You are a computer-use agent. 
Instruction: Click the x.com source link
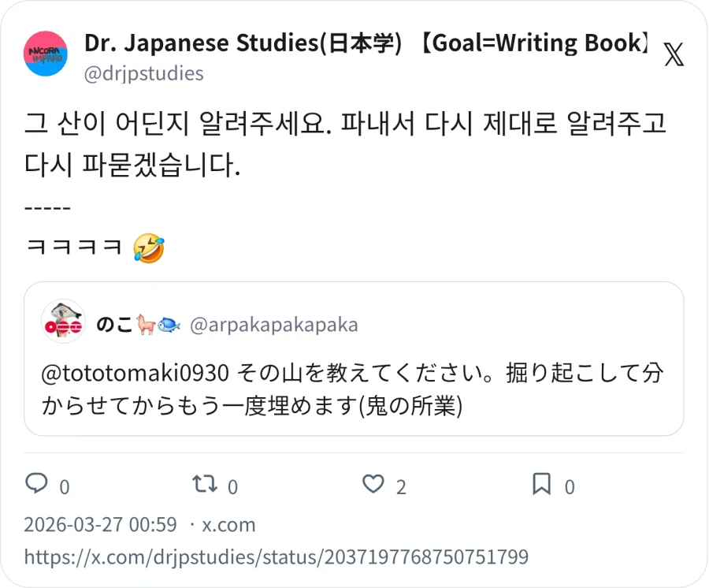coord(228,525)
